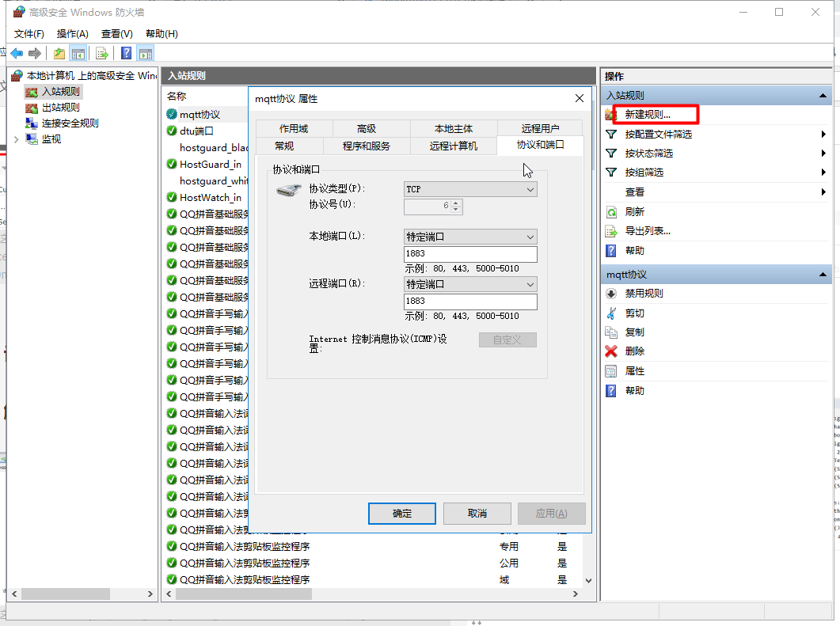Click the red X 删除 action
Image resolution: width=840 pixels, height=626 pixels.
[634, 351]
